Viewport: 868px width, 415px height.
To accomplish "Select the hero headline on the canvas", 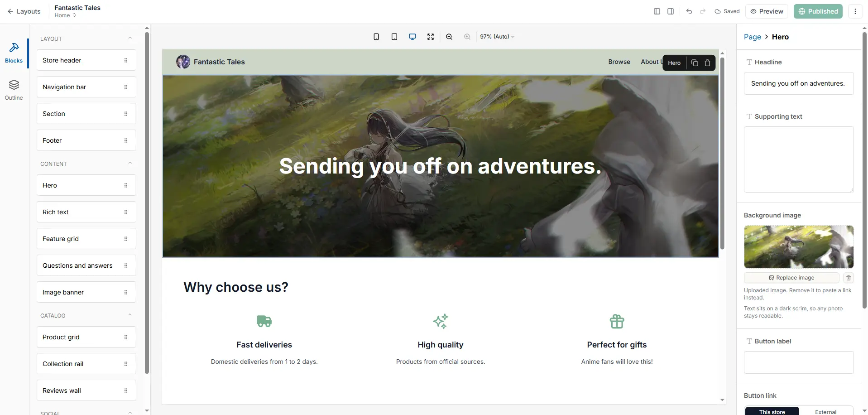I will [440, 166].
